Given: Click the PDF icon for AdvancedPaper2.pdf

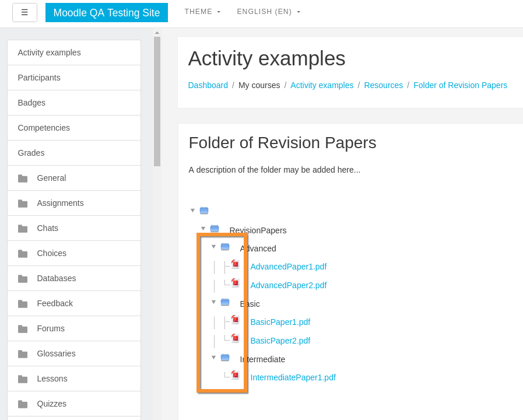Looking at the screenshot, I should [236, 283].
